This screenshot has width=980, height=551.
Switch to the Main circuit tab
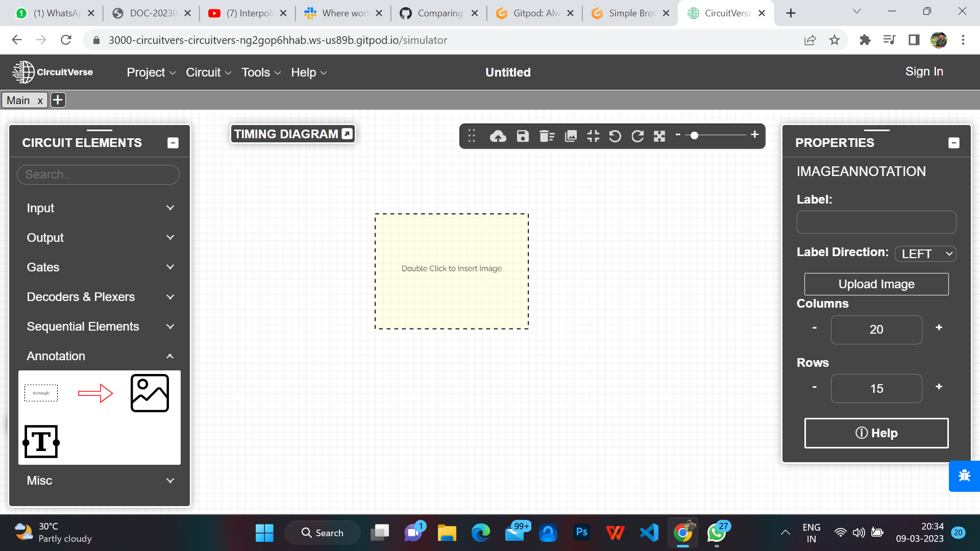coord(18,100)
